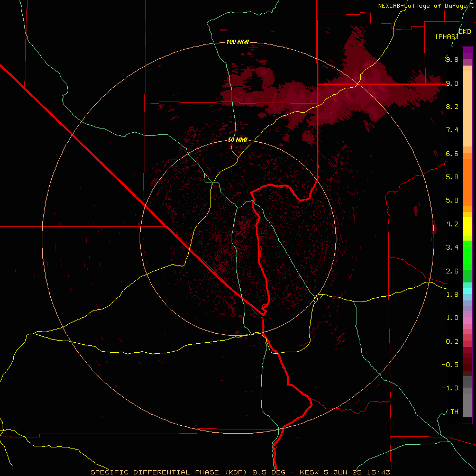The width and height of the screenshot is (476, 476).
Task: Click the 5 JUN 25 date text
Action: [344, 472]
